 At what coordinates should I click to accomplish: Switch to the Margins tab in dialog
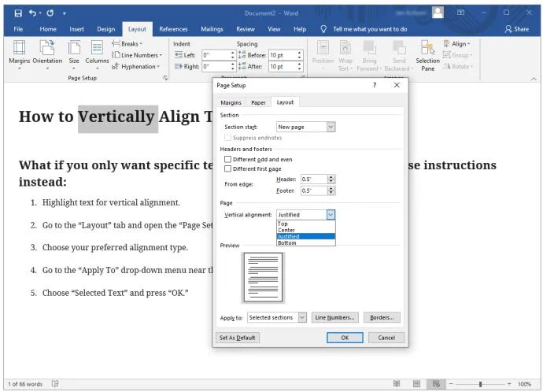[x=231, y=102]
